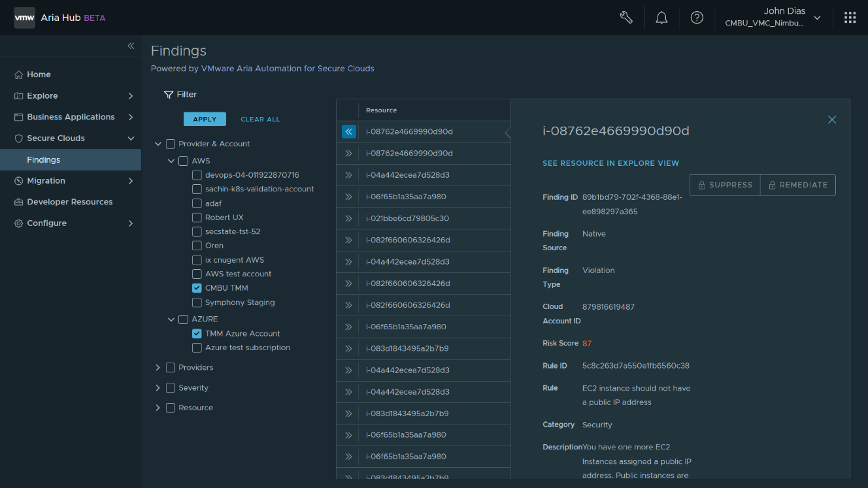
Task: Click the Filter funnel icon
Action: pos(169,95)
